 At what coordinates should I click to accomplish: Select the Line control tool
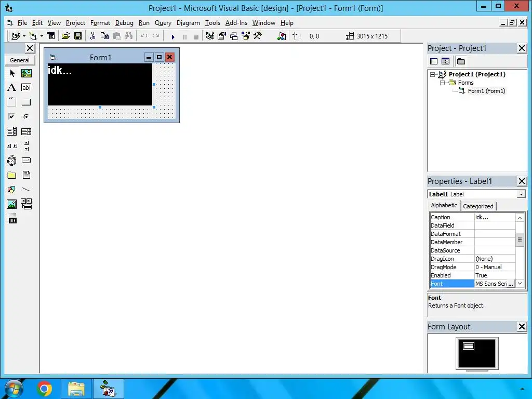(x=26, y=189)
